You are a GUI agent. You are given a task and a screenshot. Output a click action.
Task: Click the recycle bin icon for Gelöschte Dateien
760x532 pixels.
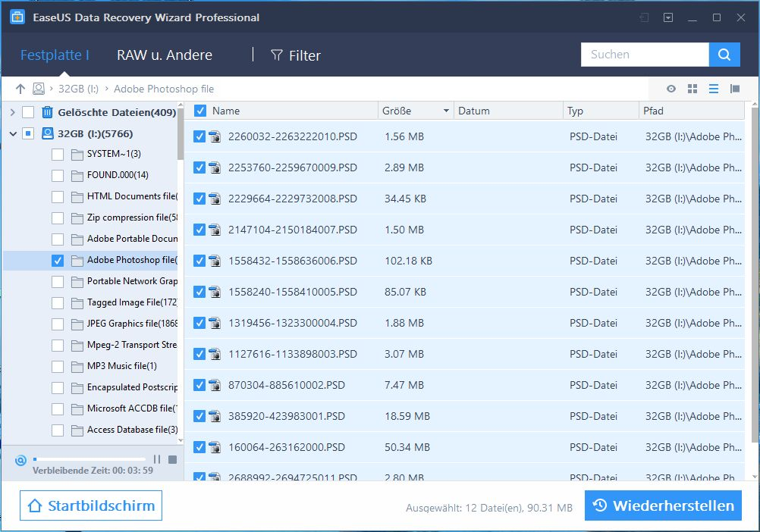(x=48, y=112)
